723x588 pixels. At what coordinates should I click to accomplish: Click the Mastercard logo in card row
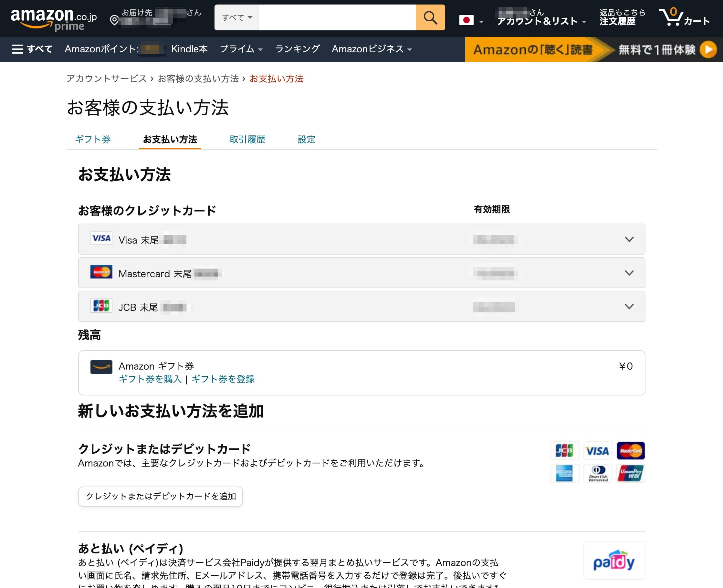click(x=101, y=272)
